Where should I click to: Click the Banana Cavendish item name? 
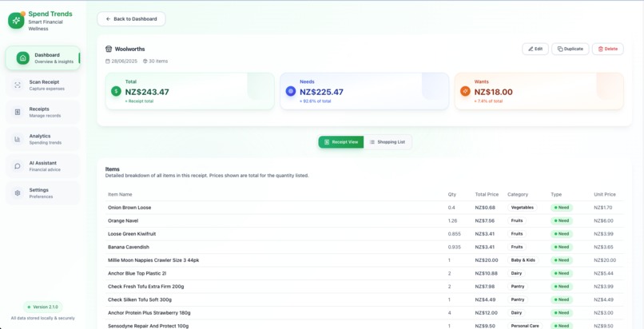(129, 247)
